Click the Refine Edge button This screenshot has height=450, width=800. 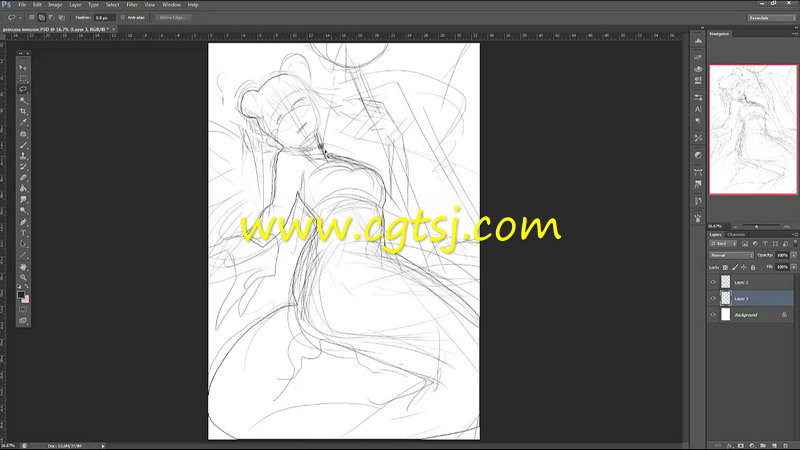click(172, 17)
